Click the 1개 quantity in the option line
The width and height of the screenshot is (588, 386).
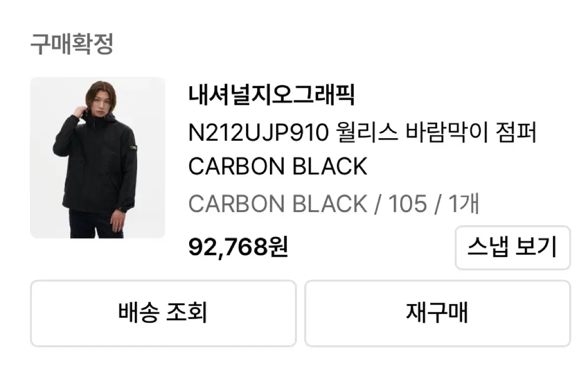464,204
